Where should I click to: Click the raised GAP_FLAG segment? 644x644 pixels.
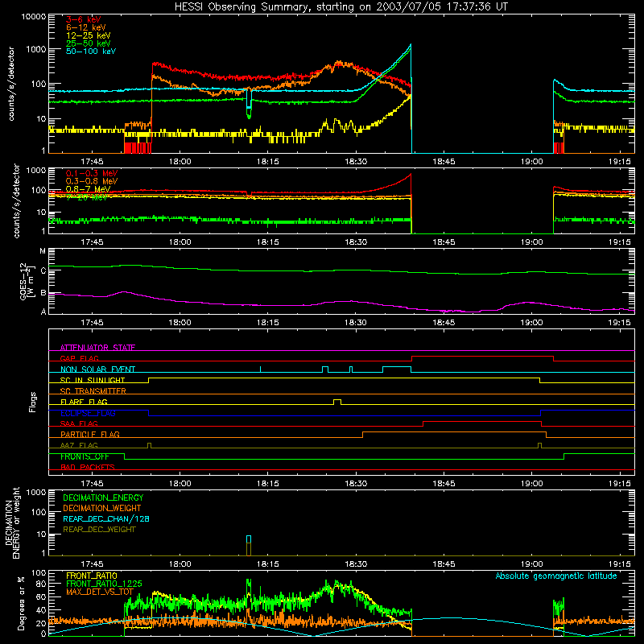coord(482,357)
